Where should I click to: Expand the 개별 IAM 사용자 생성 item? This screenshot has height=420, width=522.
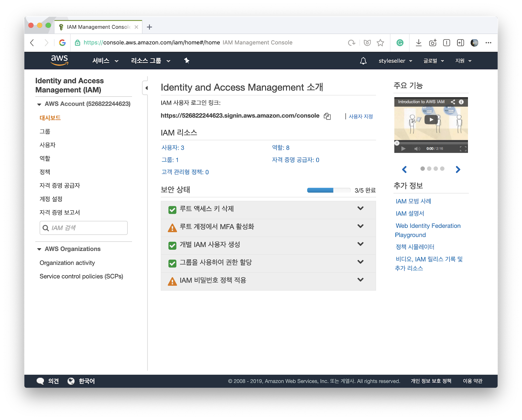(x=268, y=245)
